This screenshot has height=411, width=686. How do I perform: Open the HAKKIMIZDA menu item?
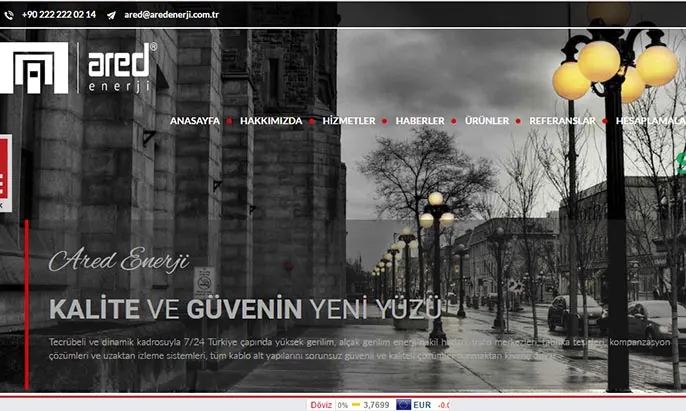tap(271, 120)
